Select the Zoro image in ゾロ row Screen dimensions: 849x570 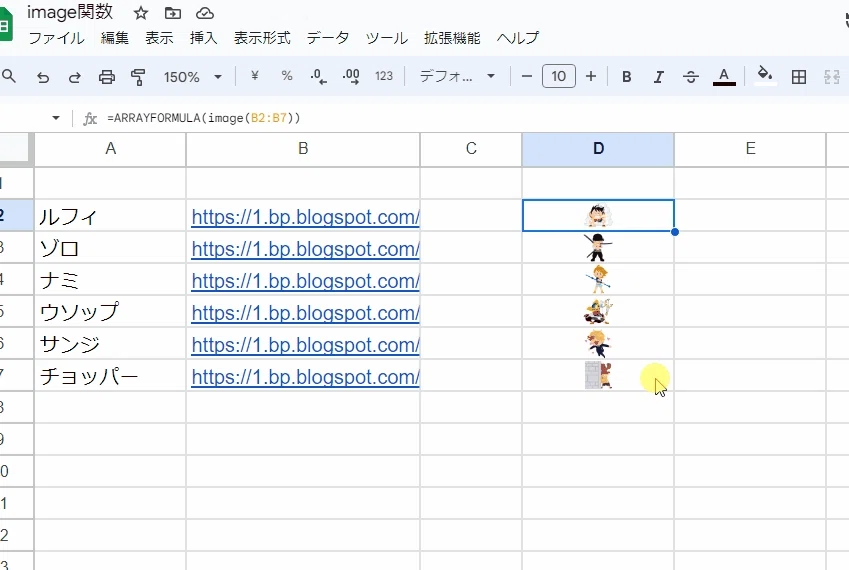click(598, 248)
